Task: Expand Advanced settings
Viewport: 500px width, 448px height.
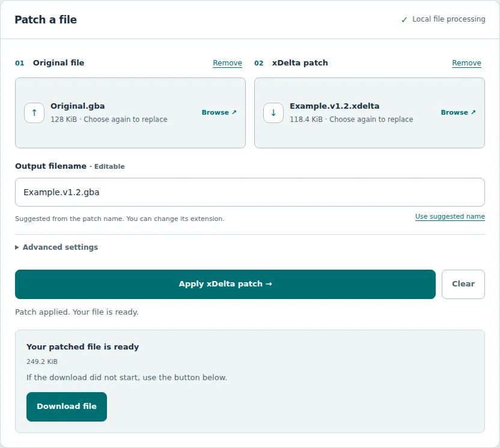Action: (56, 247)
